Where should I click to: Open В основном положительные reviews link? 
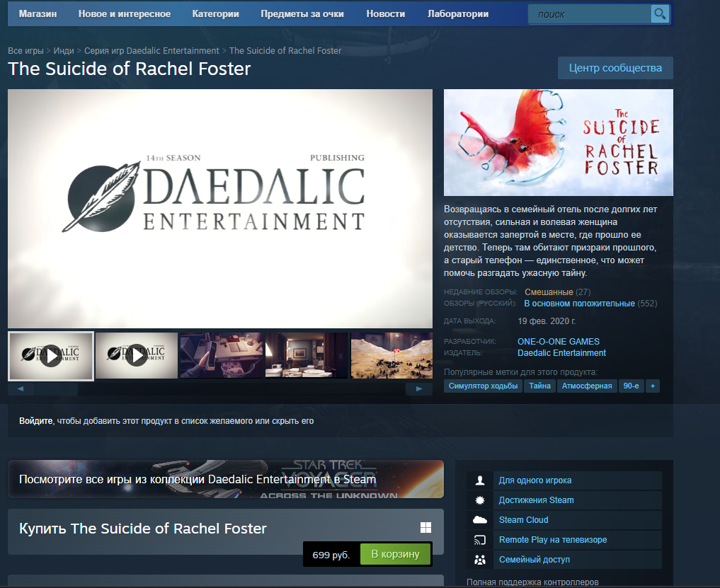click(x=580, y=304)
